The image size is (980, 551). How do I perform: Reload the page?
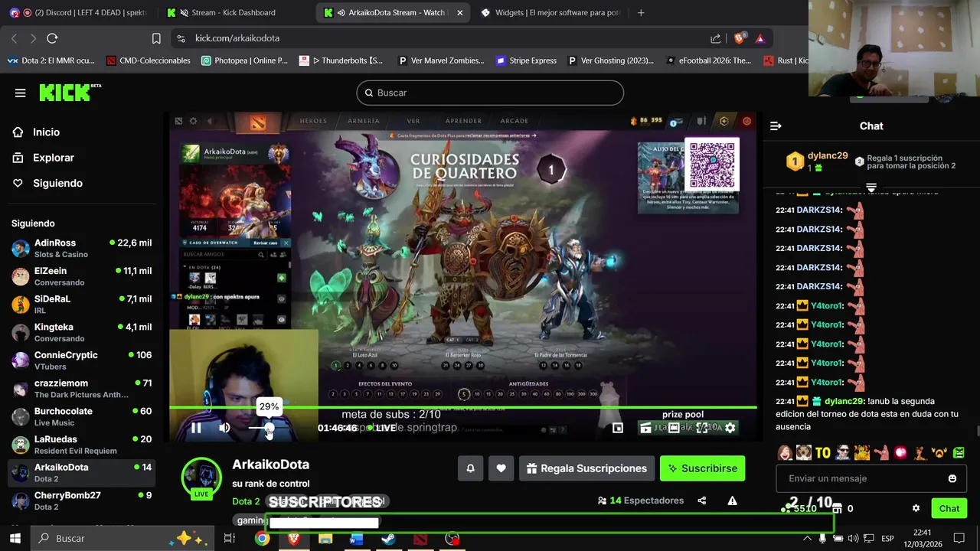pyautogui.click(x=52, y=38)
